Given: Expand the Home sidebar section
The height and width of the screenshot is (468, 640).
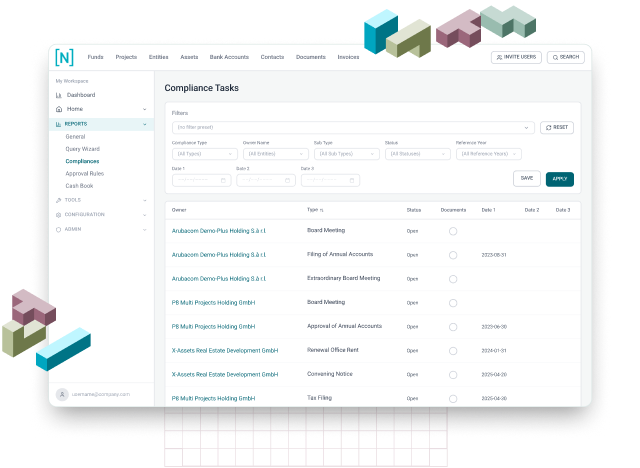Looking at the screenshot, I should point(144,109).
